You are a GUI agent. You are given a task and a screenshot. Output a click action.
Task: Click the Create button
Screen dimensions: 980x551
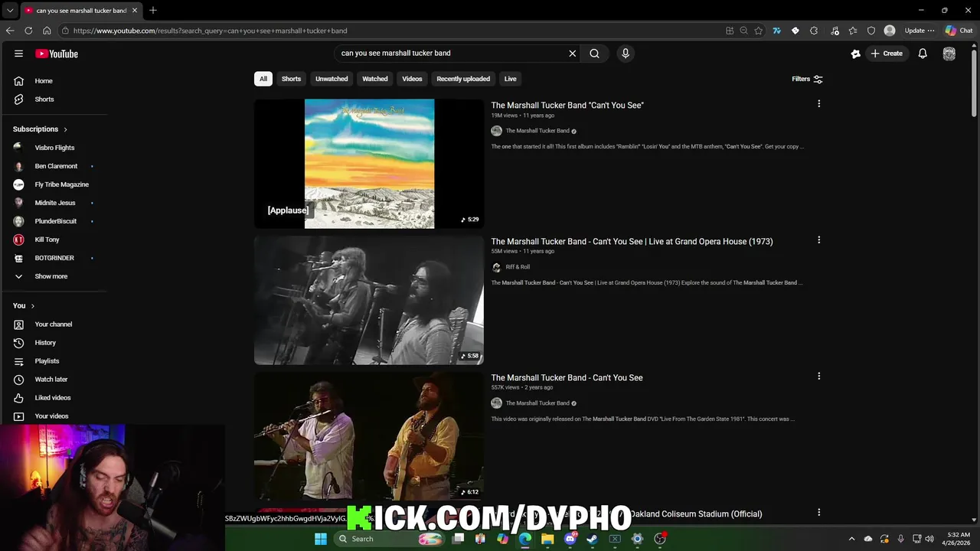(x=887, y=54)
